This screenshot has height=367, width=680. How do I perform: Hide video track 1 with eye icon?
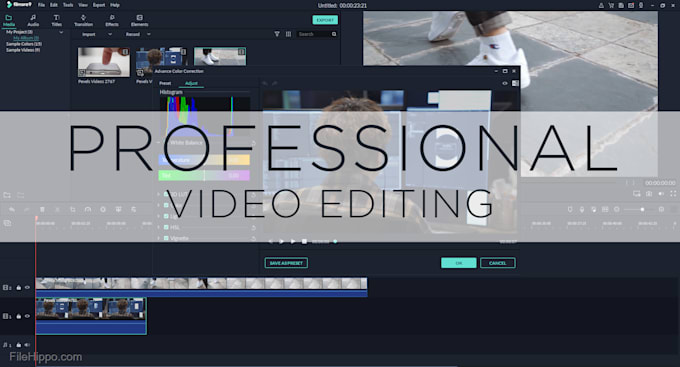pyautogui.click(x=27, y=316)
